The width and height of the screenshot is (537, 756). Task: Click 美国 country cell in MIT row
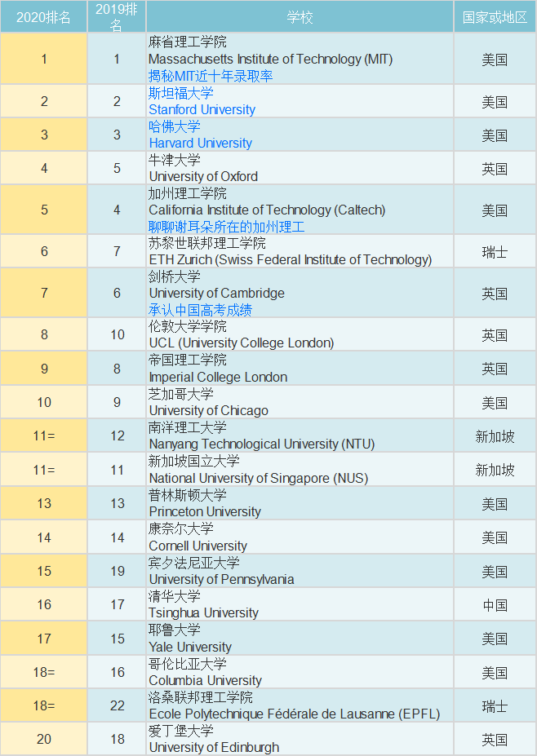click(x=495, y=60)
